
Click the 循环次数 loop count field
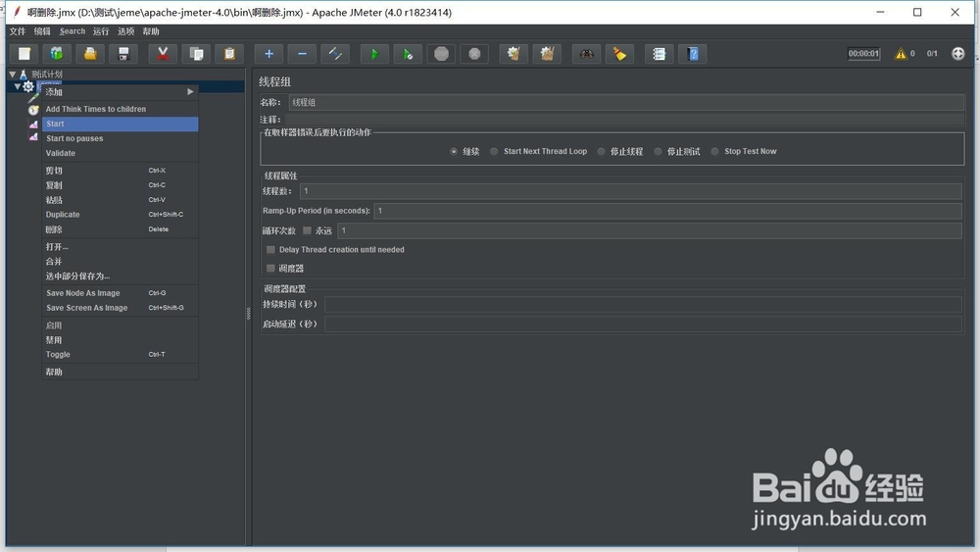[650, 230]
